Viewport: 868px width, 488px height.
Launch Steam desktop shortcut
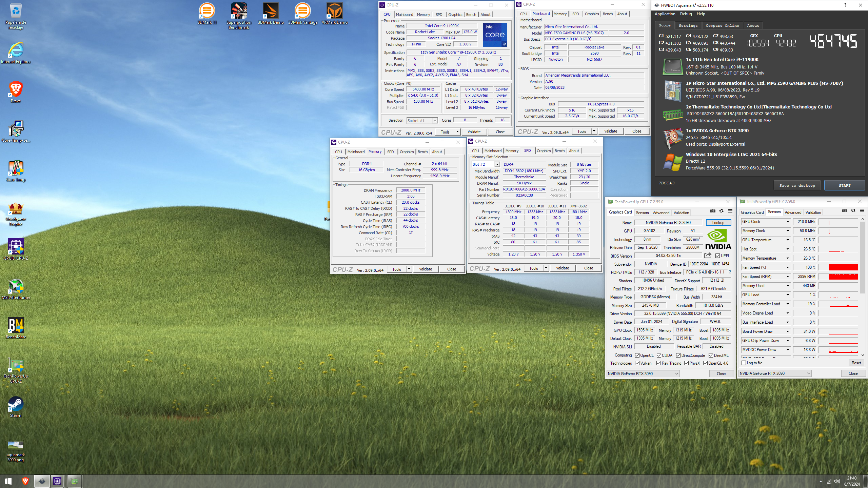tap(16, 407)
